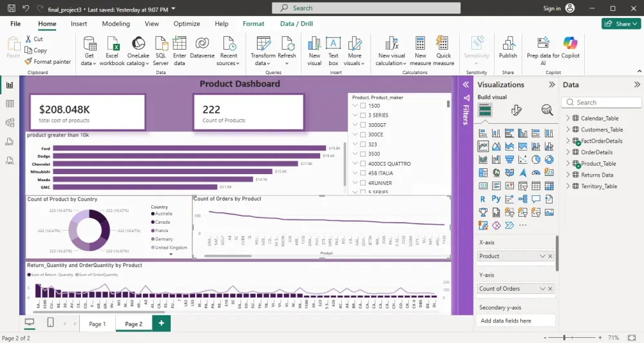
Task: Open the TMDL view
Action: (10, 161)
